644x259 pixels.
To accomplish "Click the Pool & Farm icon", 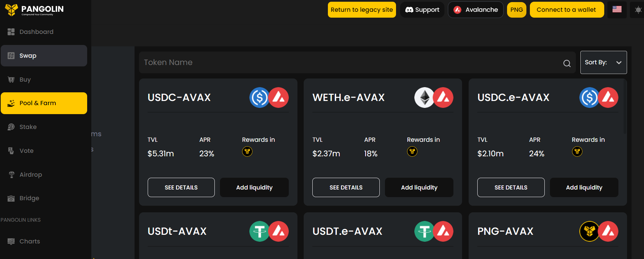I will [11, 103].
